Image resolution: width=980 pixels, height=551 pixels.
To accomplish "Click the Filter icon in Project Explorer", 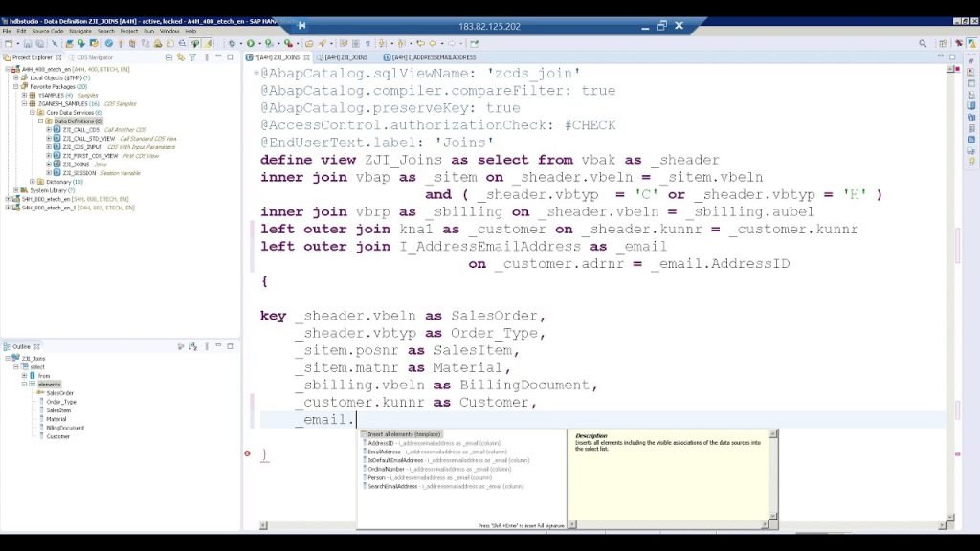I will 194,57.
